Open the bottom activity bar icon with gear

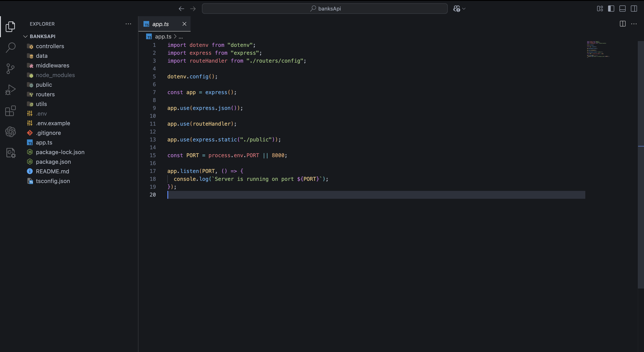[x=11, y=153]
